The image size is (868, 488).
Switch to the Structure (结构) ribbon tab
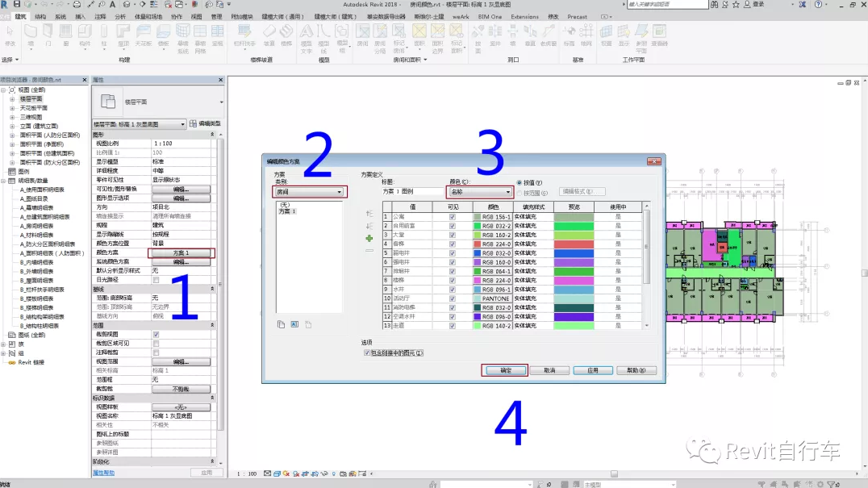pyautogui.click(x=40, y=17)
